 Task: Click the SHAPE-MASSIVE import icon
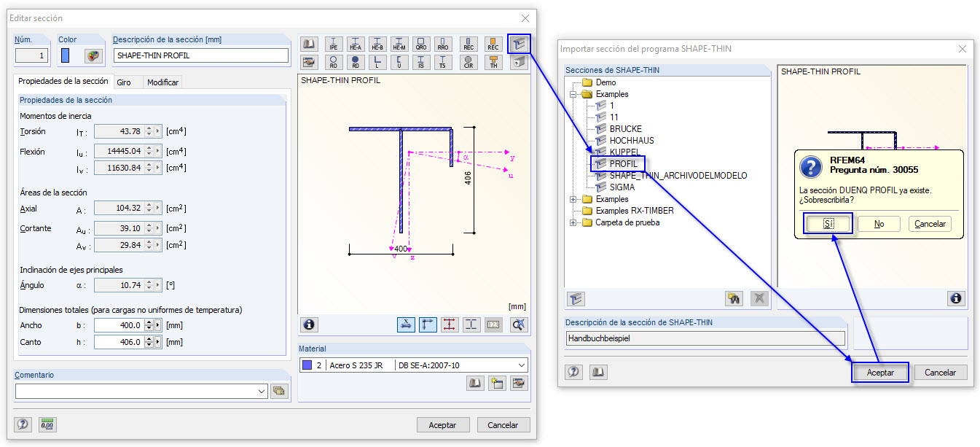[x=518, y=63]
